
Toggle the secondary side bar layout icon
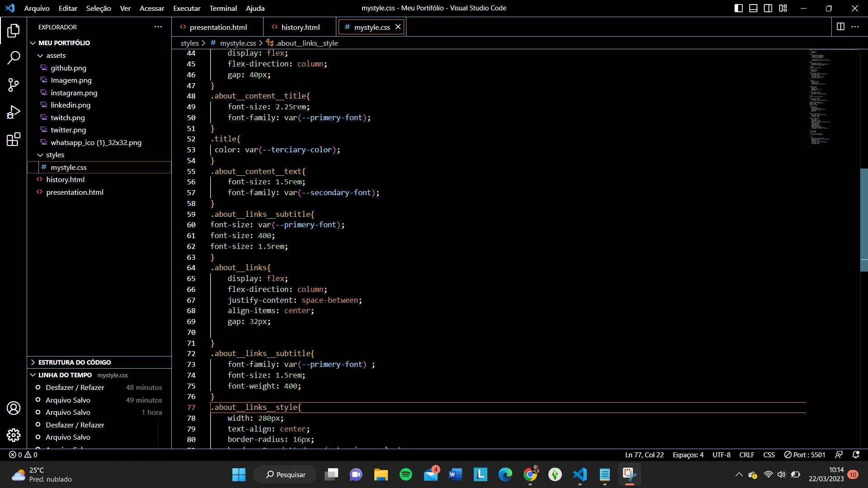(x=768, y=8)
